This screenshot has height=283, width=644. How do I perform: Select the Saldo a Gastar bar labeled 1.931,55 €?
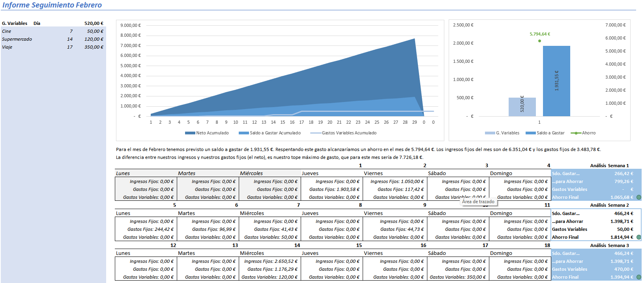[x=556, y=81]
